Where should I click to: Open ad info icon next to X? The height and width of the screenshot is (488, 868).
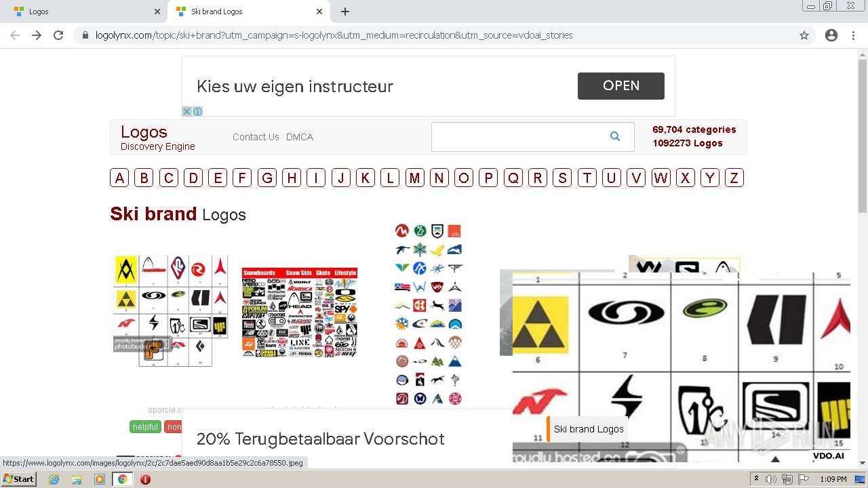(x=197, y=111)
